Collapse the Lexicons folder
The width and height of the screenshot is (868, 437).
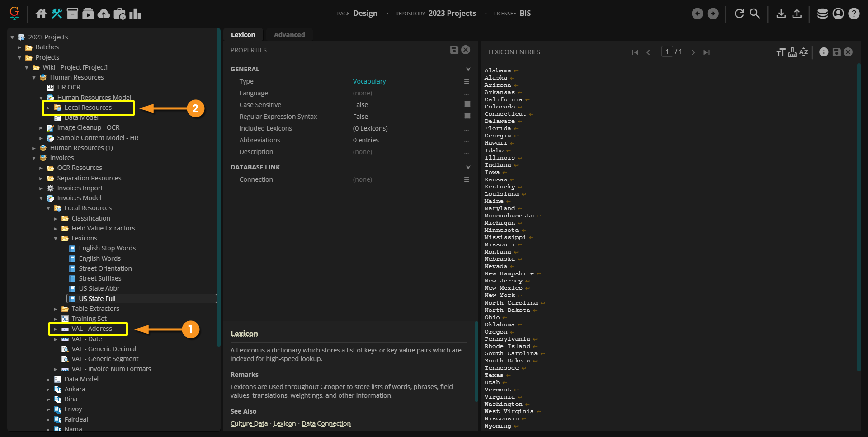[56, 239]
